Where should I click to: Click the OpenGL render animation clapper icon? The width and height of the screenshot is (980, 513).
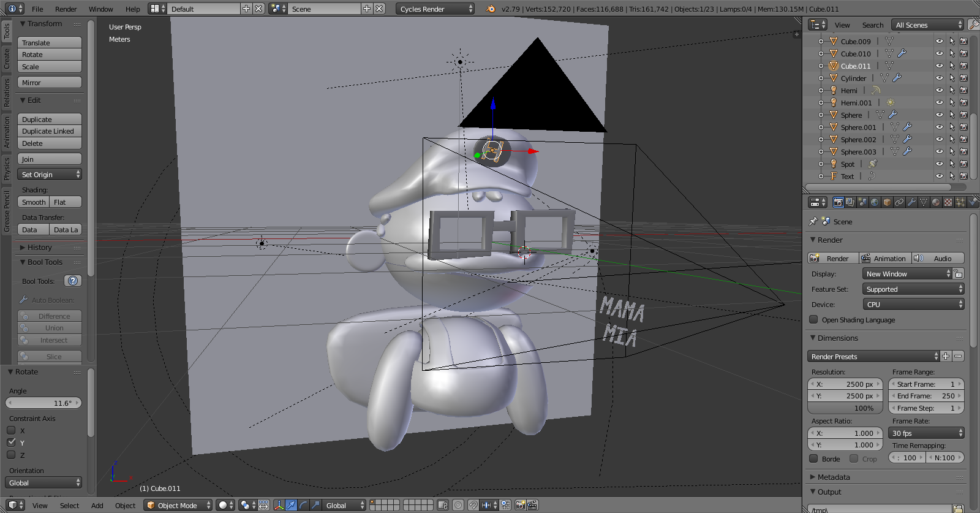532,505
